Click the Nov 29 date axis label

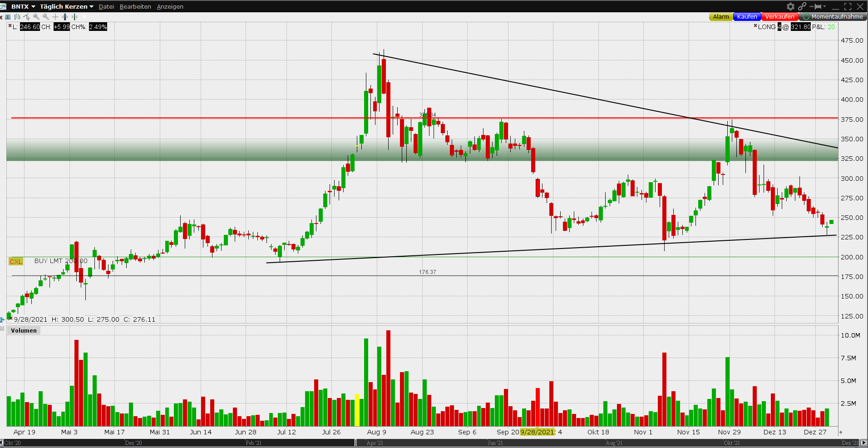[730, 432]
